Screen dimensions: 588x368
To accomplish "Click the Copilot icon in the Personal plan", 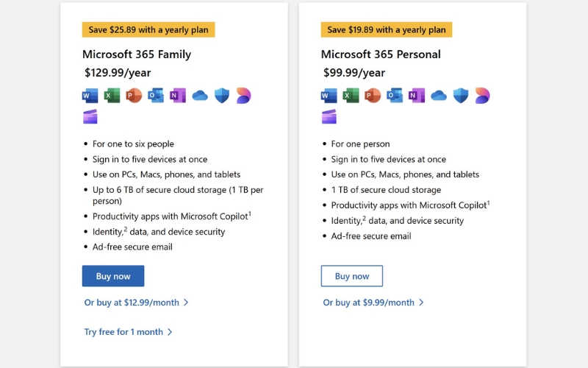I will [482, 96].
